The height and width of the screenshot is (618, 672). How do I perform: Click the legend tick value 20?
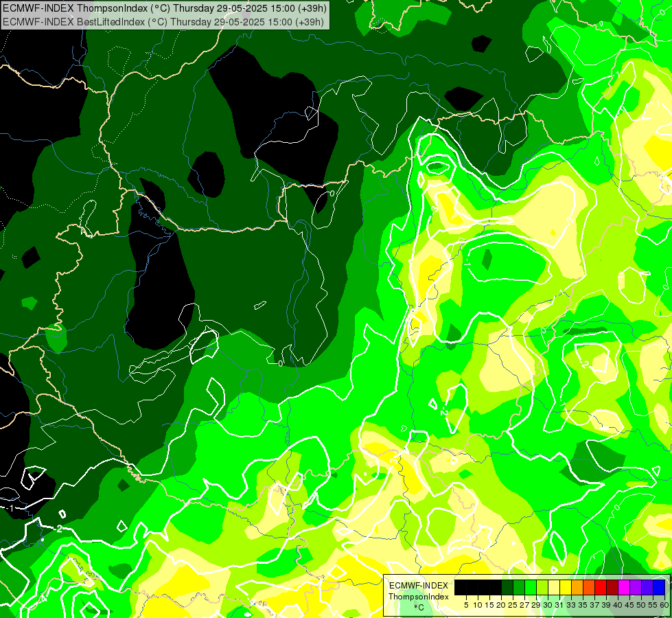pyautogui.click(x=501, y=605)
